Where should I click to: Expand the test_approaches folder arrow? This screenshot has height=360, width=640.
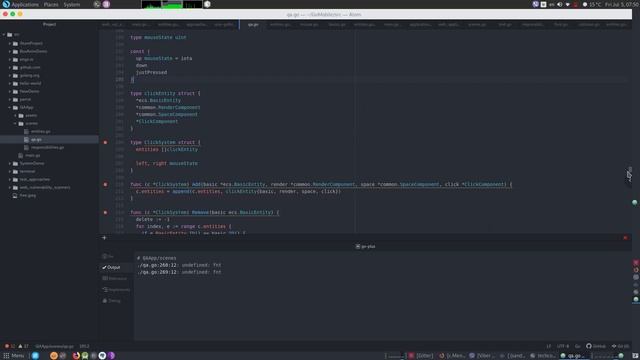pos(10,180)
